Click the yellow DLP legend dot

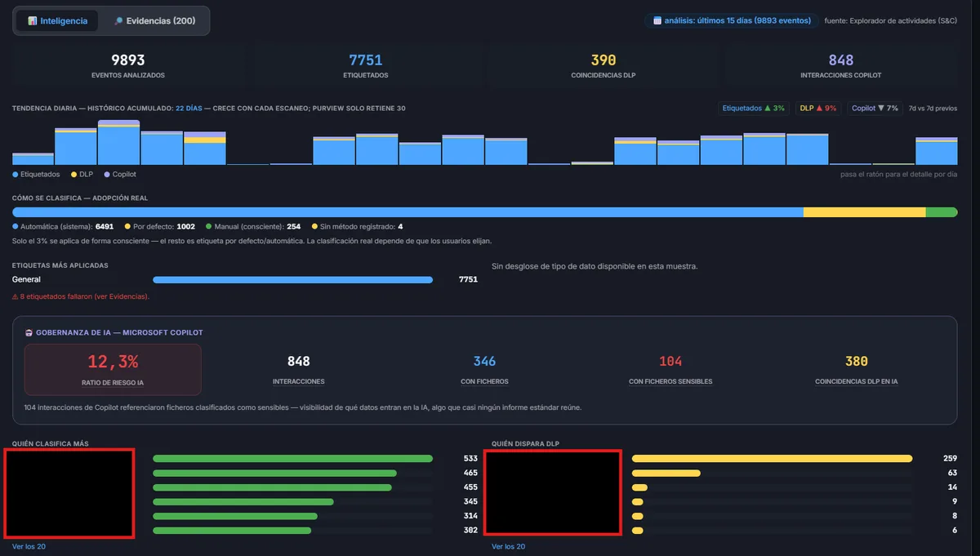pyautogui.click(x=73, y=174)
